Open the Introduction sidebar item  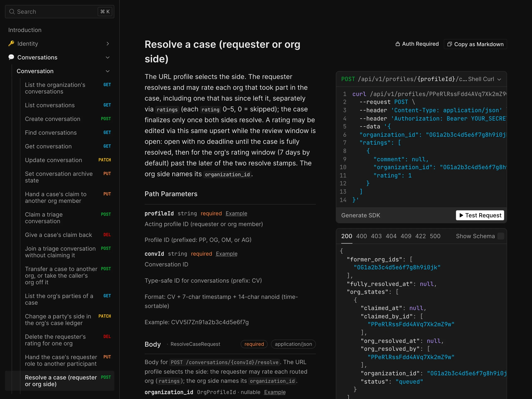[25, 30]
